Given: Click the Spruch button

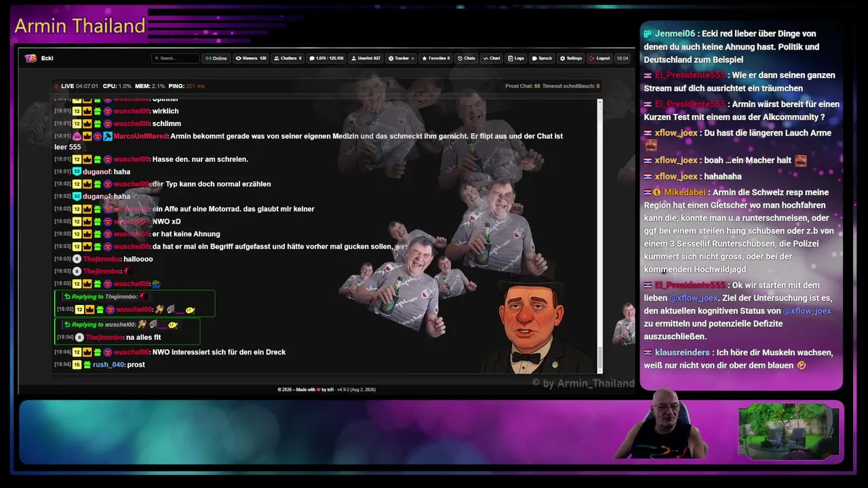Looking at the screenshot, I should [x=542, y=58].
